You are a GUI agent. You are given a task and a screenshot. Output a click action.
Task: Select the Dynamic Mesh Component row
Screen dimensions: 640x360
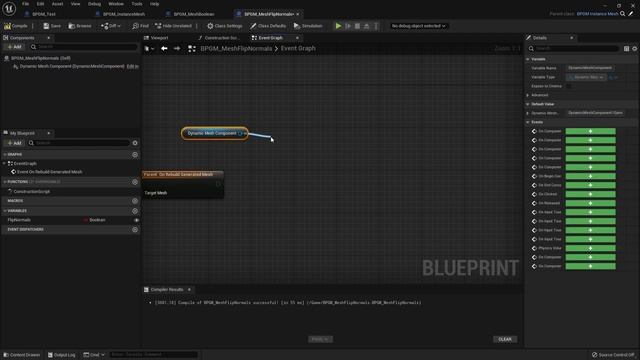[72, 66]
